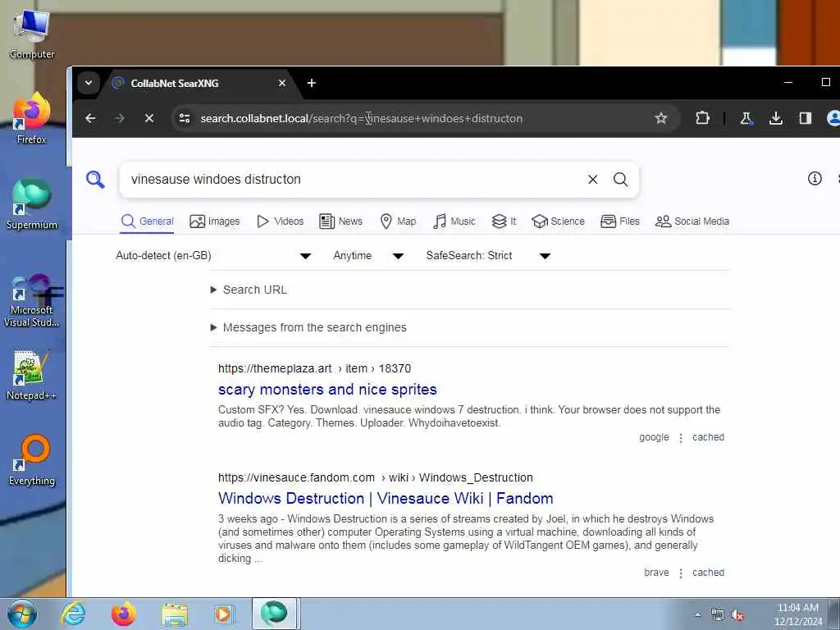The image size is (840, 630).
Task: Open the Computer desktop icon
Action: [32, 33]
